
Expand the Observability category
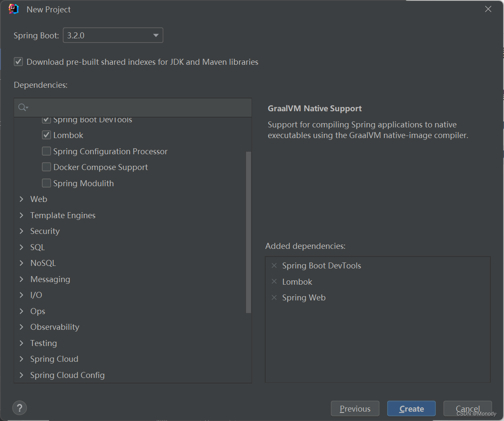[x=22, y=327]
